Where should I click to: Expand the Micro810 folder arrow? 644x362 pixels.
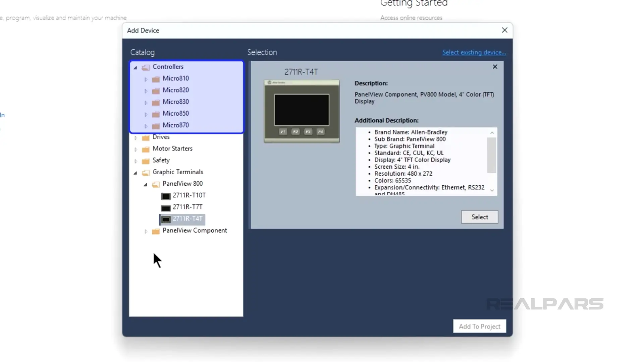146,79
